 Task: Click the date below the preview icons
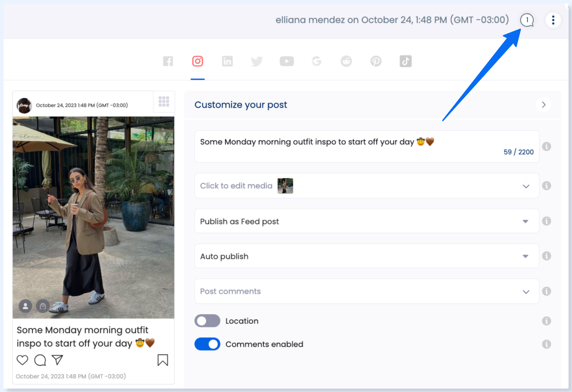71,376
